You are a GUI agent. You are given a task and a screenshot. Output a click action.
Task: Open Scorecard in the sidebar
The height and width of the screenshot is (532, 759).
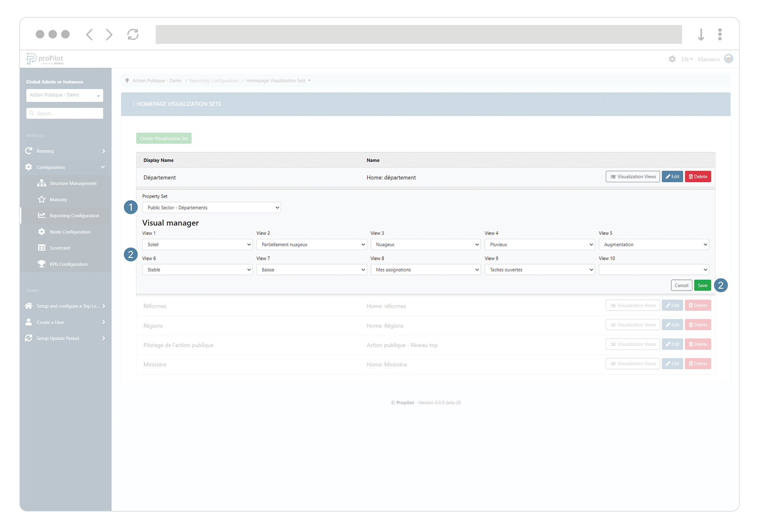pos(60,248)
